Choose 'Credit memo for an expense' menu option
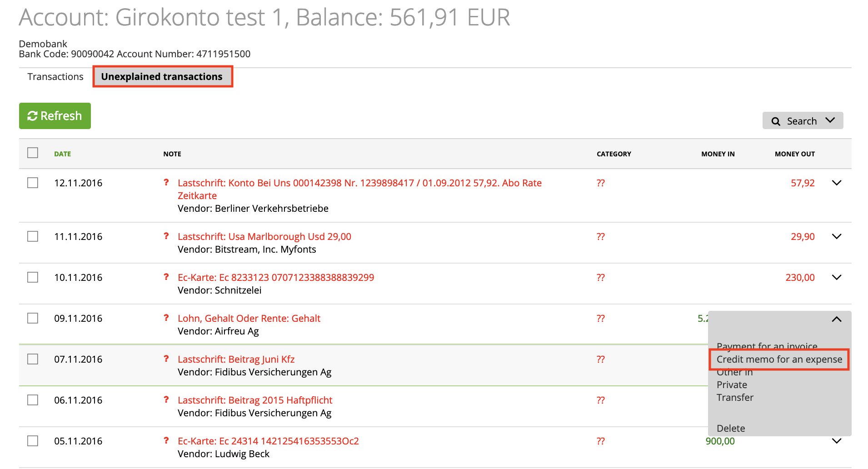Viewport: 868px width, 469px height. tap(779, 359)
